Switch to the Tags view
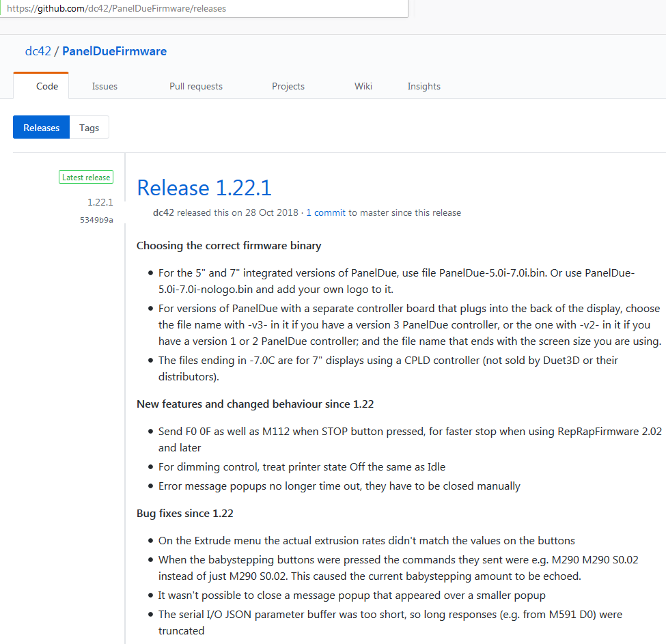This screenshot has height=644, width=666. 89,127
